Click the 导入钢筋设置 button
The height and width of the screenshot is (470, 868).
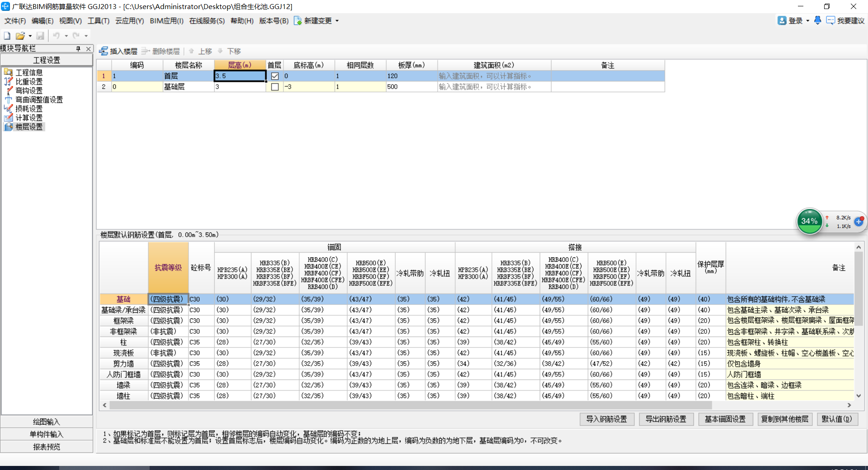[x=607, y=419]
